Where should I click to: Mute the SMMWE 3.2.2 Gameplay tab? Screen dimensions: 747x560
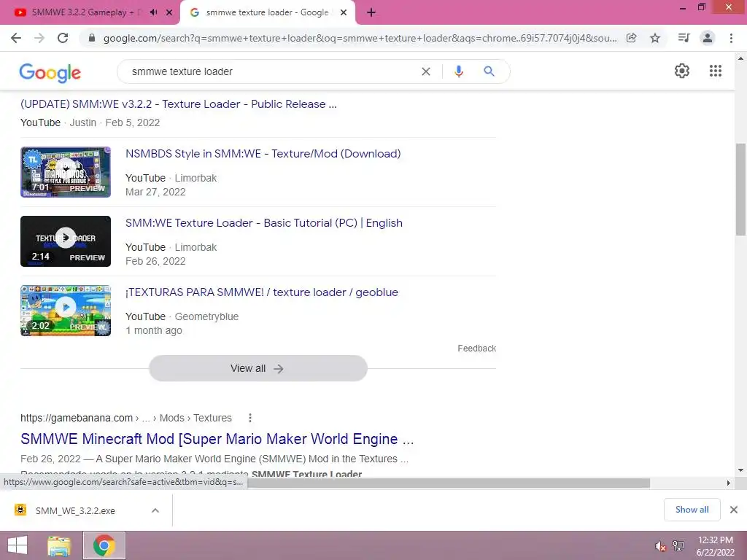tap(153, 12)
